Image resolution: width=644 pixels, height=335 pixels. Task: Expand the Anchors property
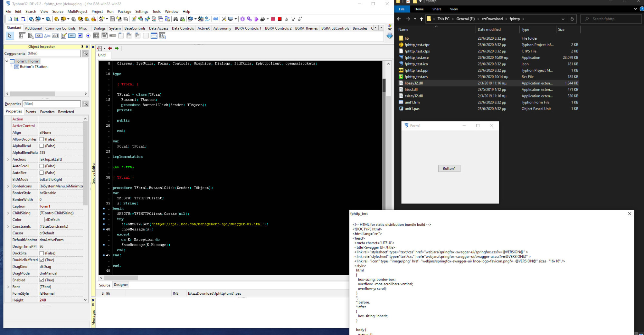[x=8, y=159]
